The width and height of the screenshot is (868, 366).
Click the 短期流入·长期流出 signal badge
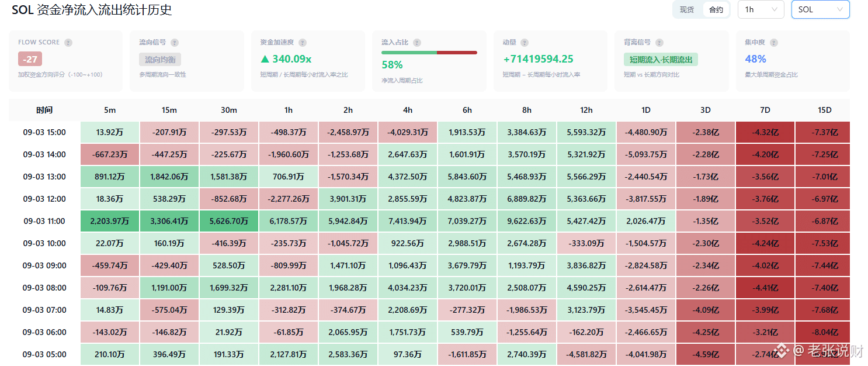[x=661, y=60]
